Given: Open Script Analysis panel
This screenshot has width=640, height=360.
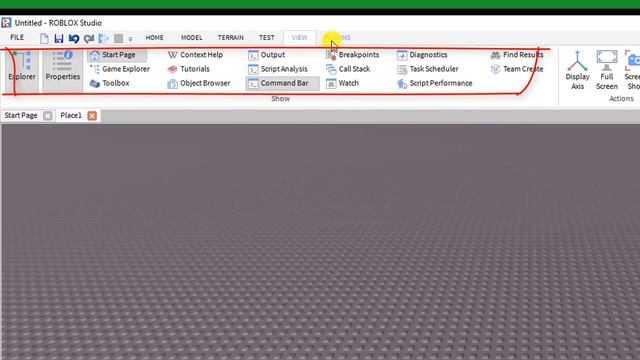Looking at the screenshot, I should coord(278,69).
